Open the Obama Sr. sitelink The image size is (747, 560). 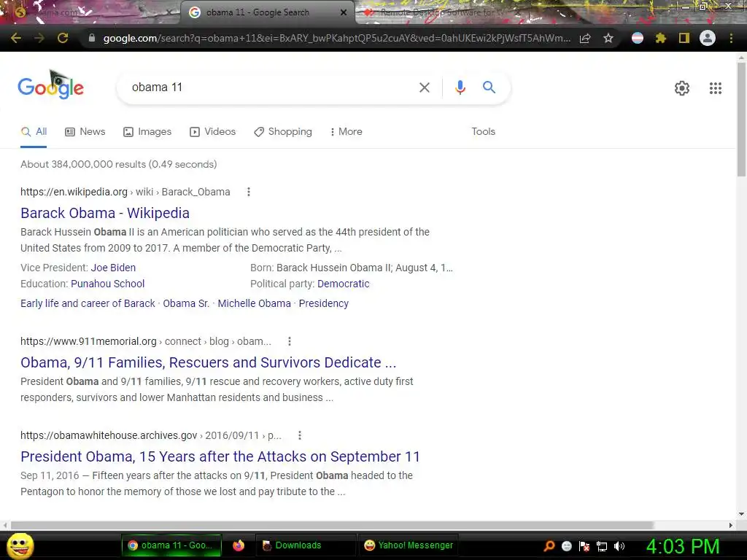click(x=186, y=303)
